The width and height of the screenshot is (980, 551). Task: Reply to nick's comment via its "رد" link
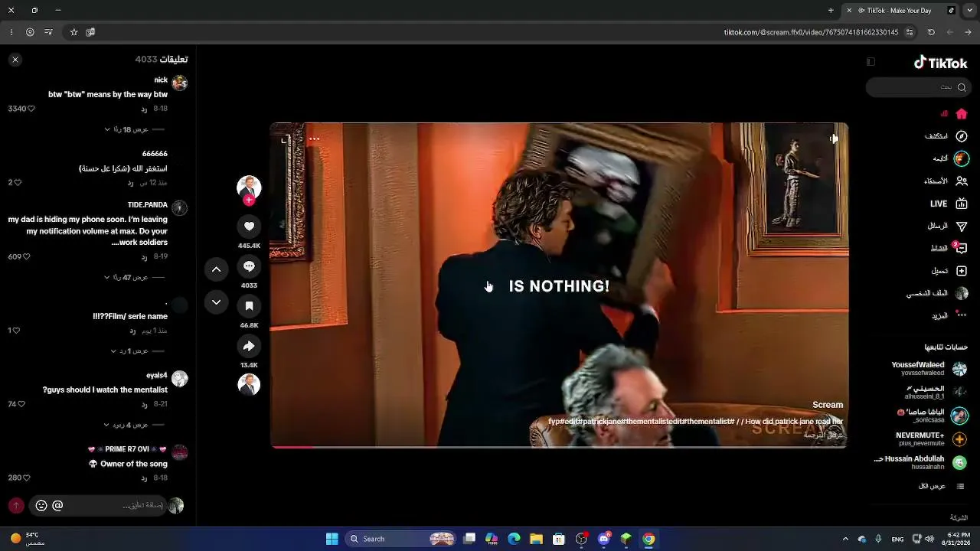click(x=144, y=109)
